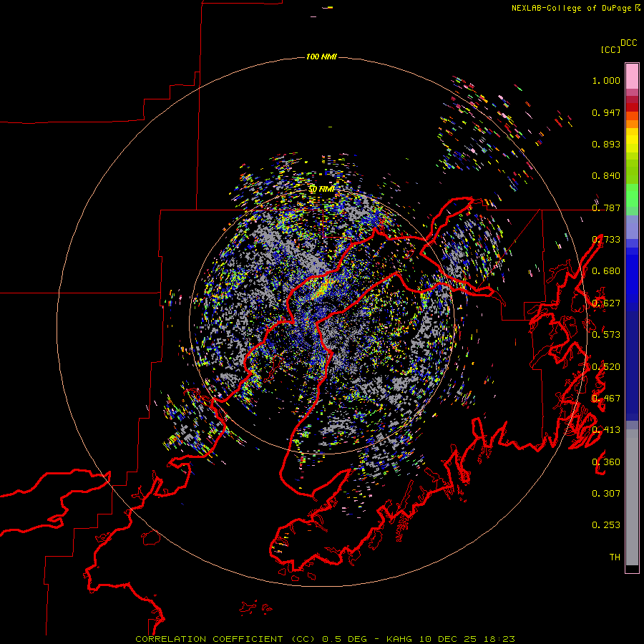The height and width of the screenshot is (644, 644).
Task: Pick the orange color bar segment
Action: coord(632,124)
